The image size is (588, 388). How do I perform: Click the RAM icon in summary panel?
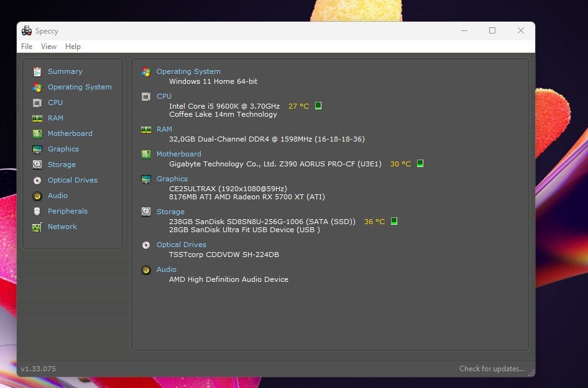(146, 130)
